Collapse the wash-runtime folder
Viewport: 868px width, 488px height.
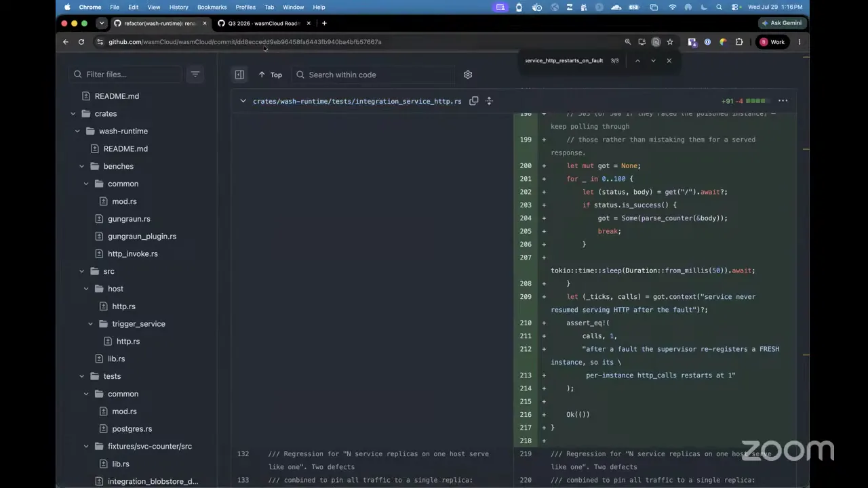coord(77,131)
